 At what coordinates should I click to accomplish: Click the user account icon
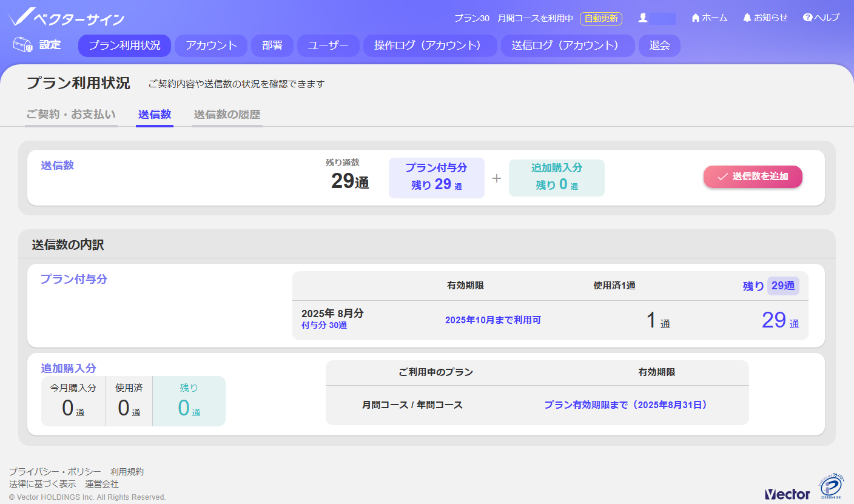point(643,18)
